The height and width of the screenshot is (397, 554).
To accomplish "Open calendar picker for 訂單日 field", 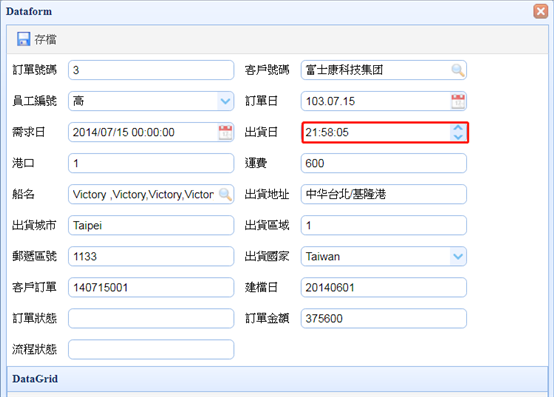I will pyautogui.click(x=458, y=101).
